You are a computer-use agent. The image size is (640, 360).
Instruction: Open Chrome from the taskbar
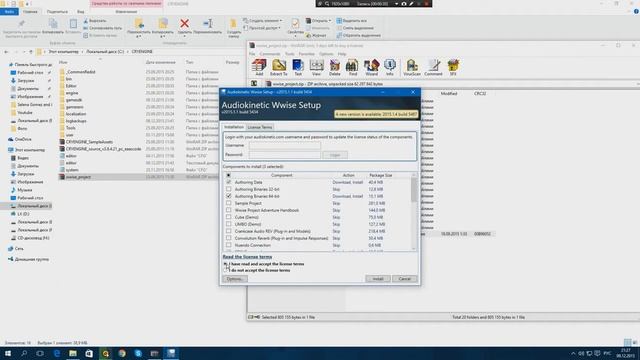point(122,353)
